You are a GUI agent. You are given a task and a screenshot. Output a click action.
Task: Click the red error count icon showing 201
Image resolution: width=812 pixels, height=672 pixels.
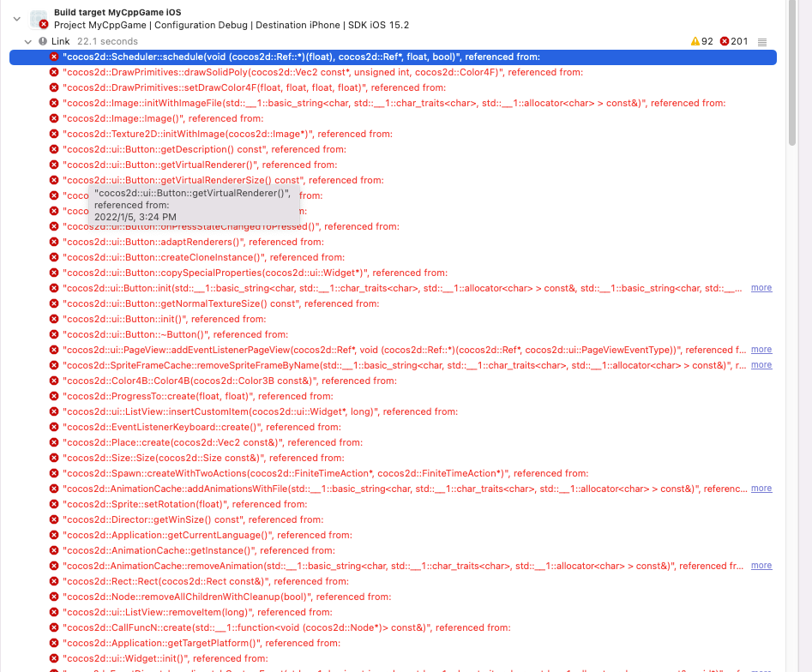725,41
